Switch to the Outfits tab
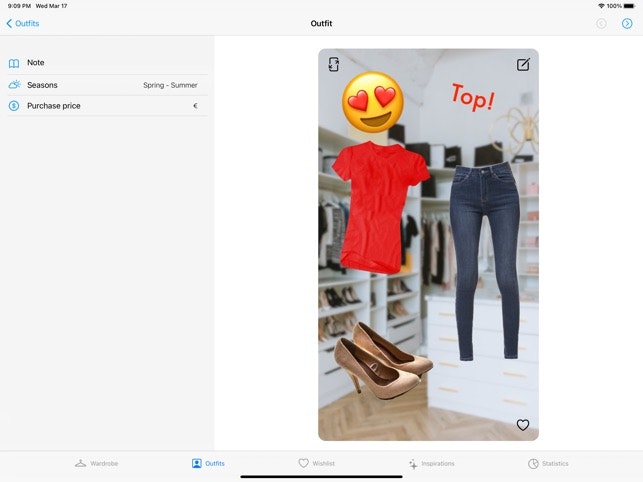The image size is (643, 482). (208, 464)
